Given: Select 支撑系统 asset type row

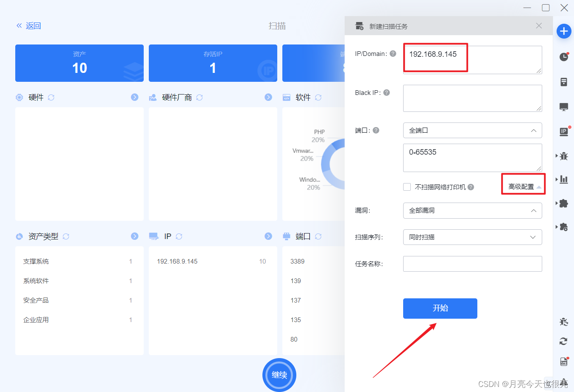Looking at the screenshot, I should (x=79, y=261).
